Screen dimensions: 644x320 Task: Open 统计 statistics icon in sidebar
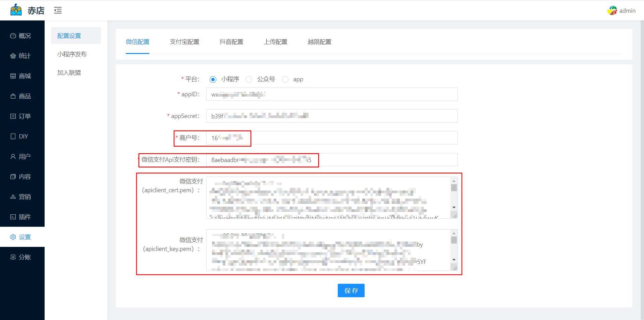point(13,56)
